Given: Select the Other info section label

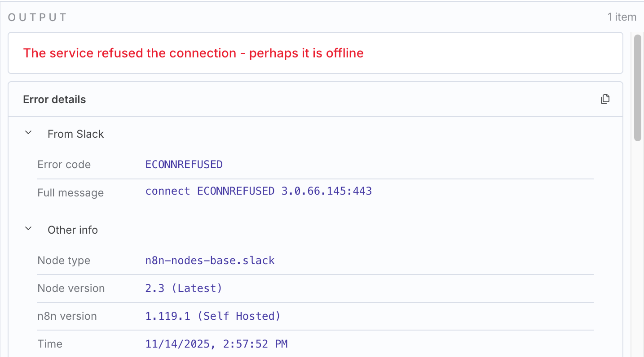Looking at the screenshot, I should tap(73, 230).
